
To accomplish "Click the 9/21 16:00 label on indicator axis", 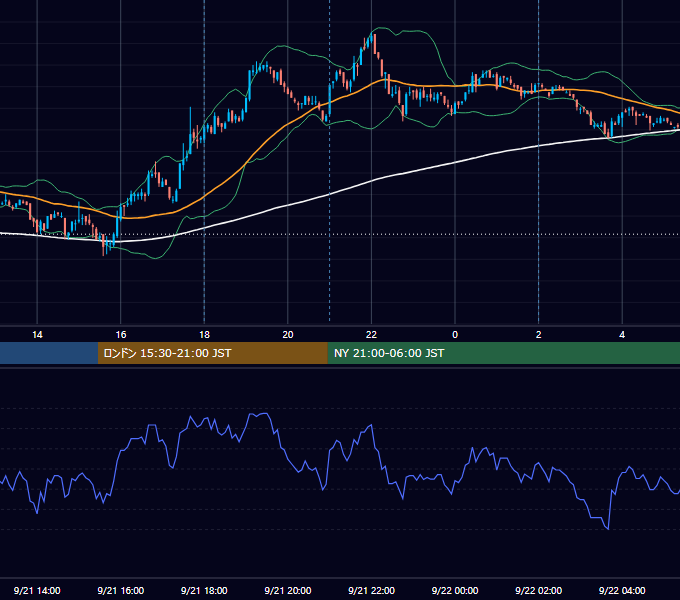I will [x=121, y=590].
